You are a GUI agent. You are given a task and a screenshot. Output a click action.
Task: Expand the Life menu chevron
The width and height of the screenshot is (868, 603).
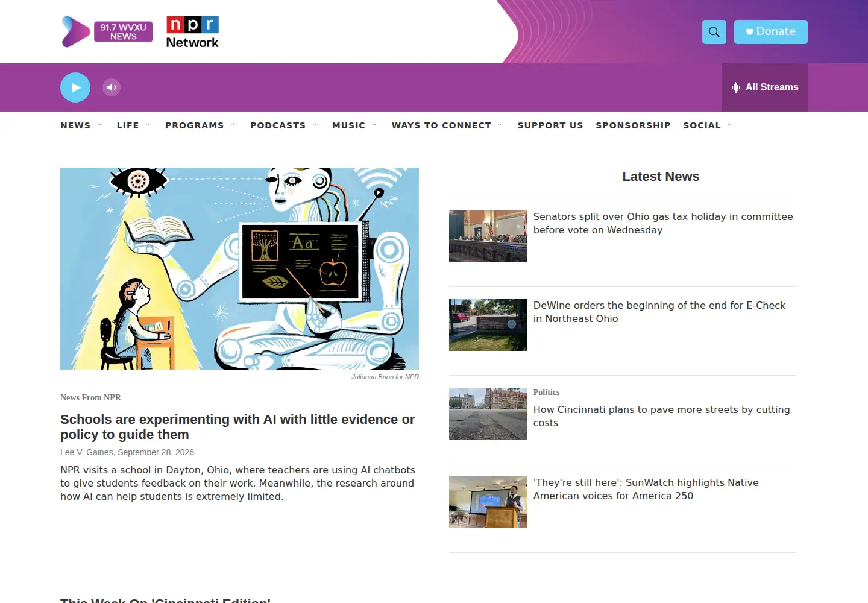tap(148, 125)
